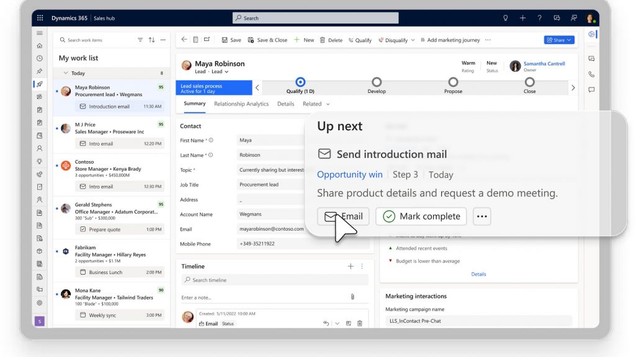Open Up next more options ellipsis button
Image resolution: width=644 pixels, height=357 pixels.
482,216
